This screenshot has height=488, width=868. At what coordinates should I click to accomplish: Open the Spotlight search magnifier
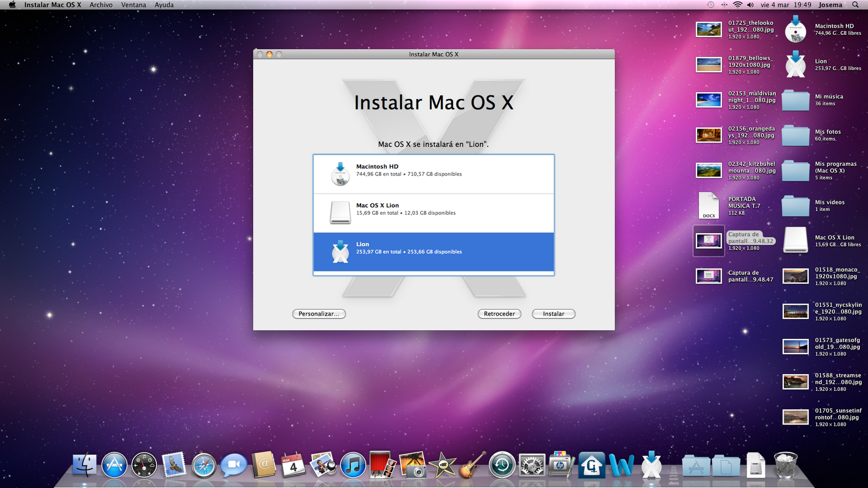pyautogui.click(x=856, y=5)
